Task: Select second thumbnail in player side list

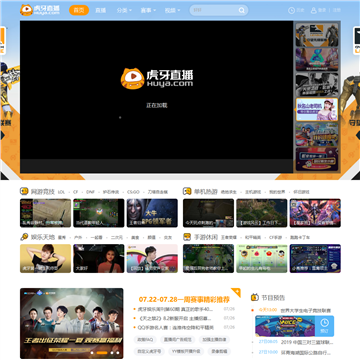Action: point(317,59)
